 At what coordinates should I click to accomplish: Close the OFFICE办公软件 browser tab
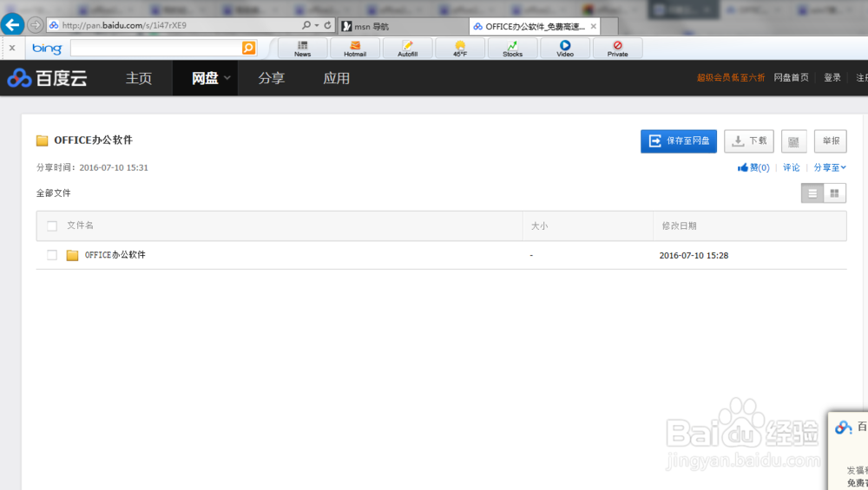tap(594, 26)
